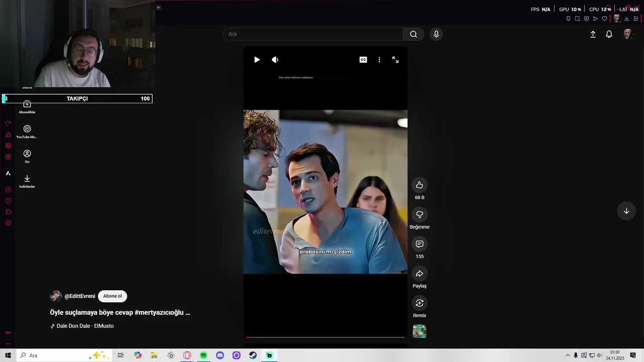Viewport: 644px width, 362px height.
Task: Start voice search with the microphone
Action: 436,34
